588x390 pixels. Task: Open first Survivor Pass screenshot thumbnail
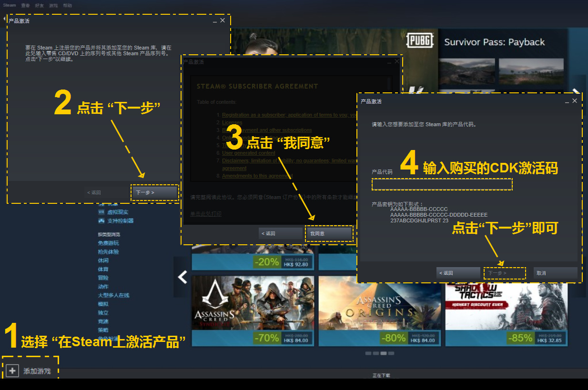point(467,71)
